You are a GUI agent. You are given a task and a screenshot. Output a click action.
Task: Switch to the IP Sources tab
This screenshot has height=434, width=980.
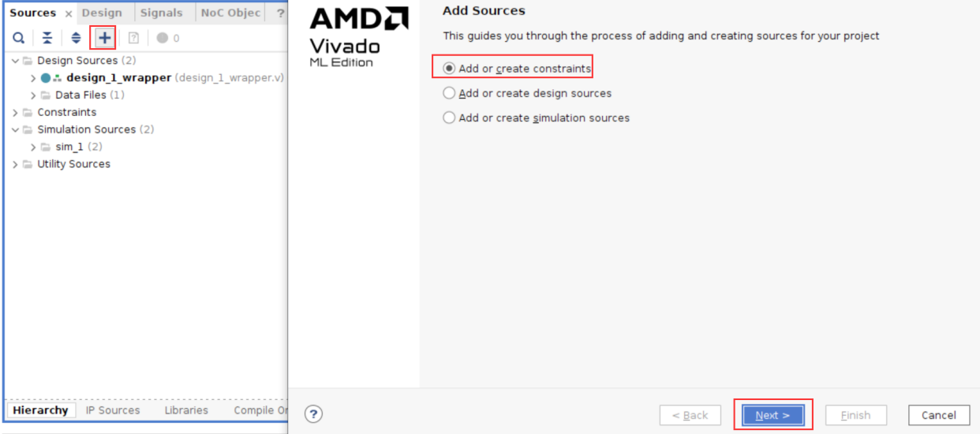tap(113, 410)
